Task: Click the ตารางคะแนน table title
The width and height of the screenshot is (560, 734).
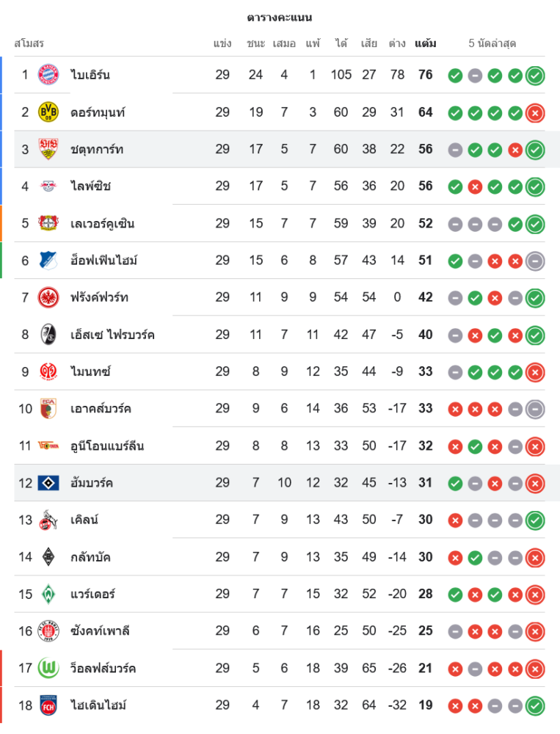Action: coord(280,17)
